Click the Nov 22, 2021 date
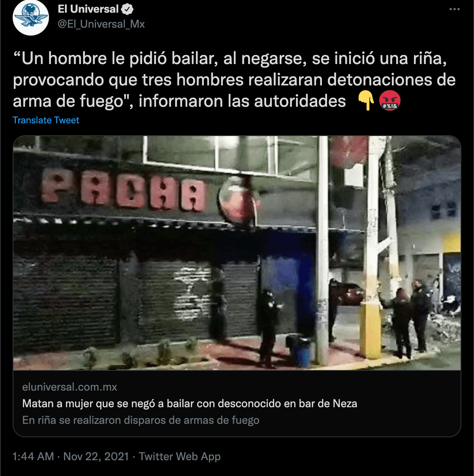This screenshot has width=474, height=476. click(96, 457)
